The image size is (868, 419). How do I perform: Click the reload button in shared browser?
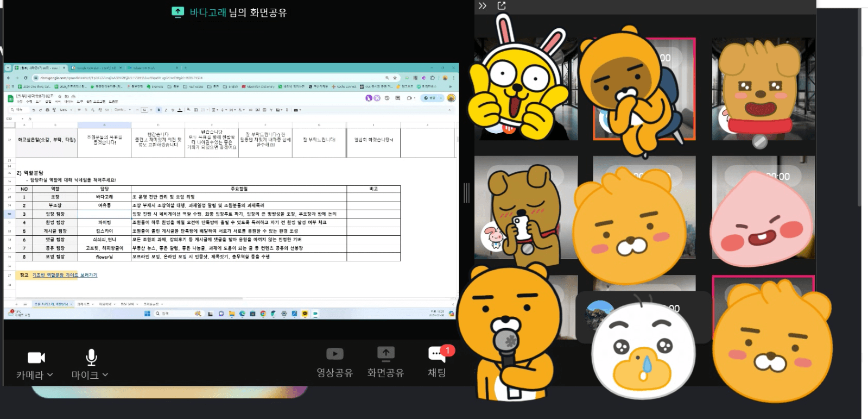[26, 78]
